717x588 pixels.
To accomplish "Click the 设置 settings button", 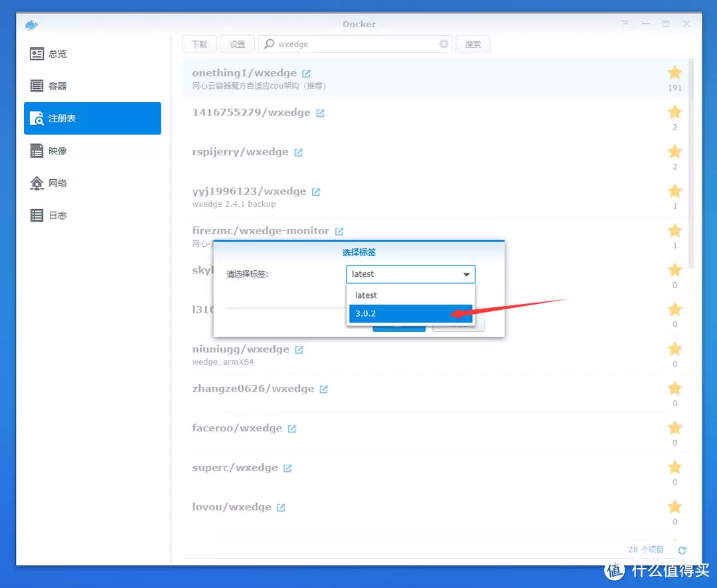I will tap(237, 44).
